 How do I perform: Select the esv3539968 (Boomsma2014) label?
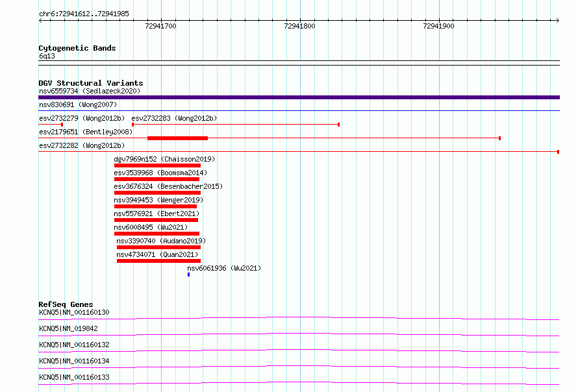click(160, 173)
